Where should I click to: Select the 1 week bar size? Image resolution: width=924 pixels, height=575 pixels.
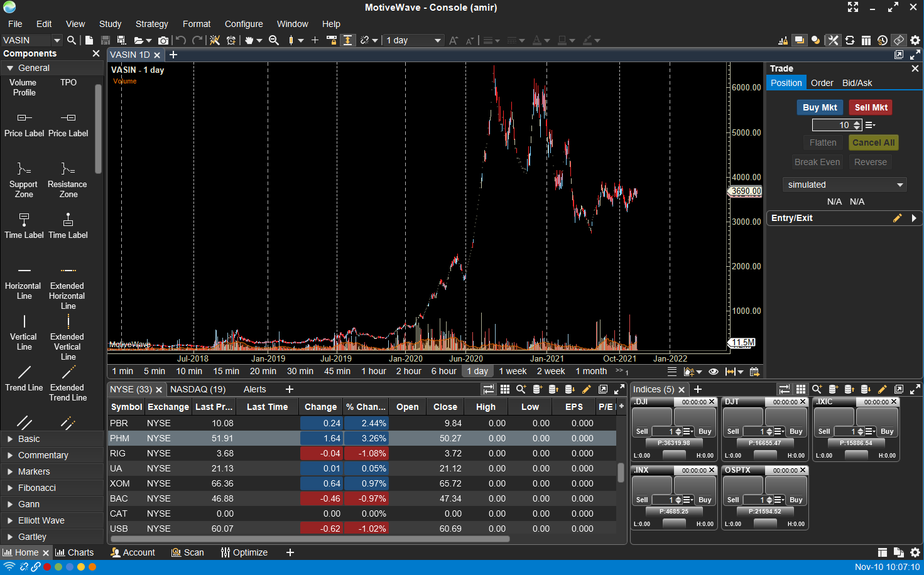513,371
